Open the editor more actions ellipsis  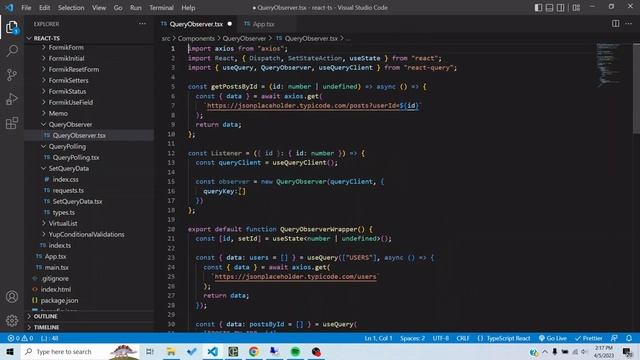pyautogui.click(x=629, y=24)
